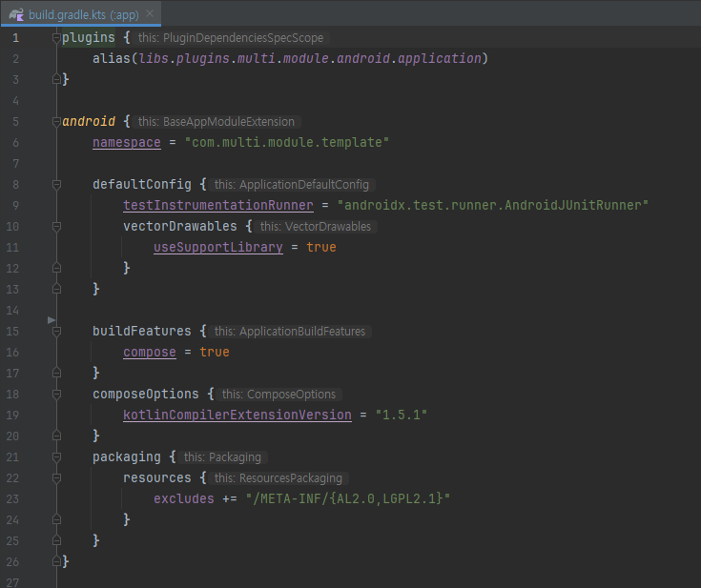This screenshot has width=701, height=588.
Task: Fold the packaging block
Action: [x=56, y=457]
